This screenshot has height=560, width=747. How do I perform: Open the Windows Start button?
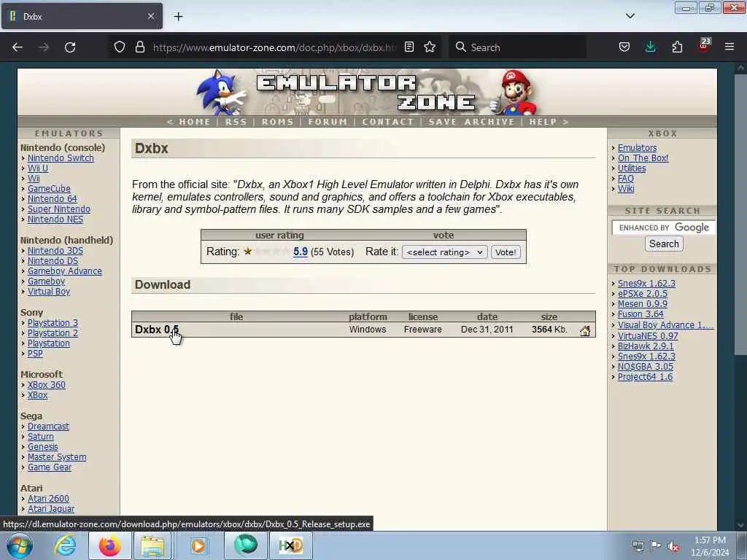click(20, 545)
